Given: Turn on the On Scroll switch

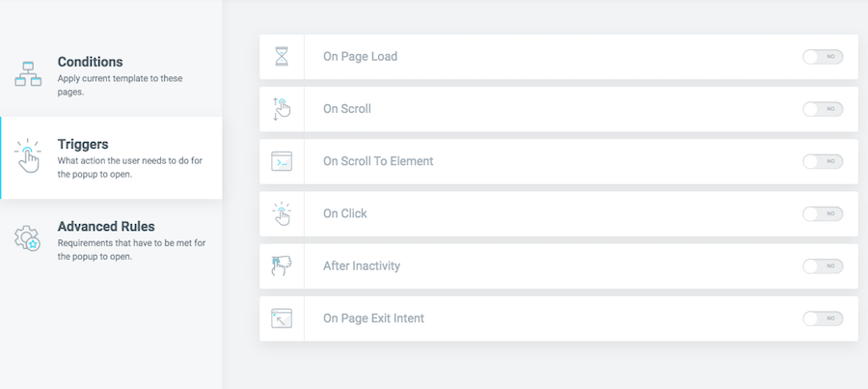Looking at the screenshot, I should click(823, 109).
